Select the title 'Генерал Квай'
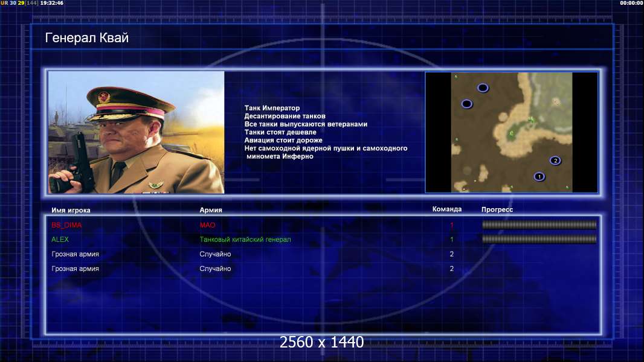This screenshot has height=362, width=644. coord(86,38)
